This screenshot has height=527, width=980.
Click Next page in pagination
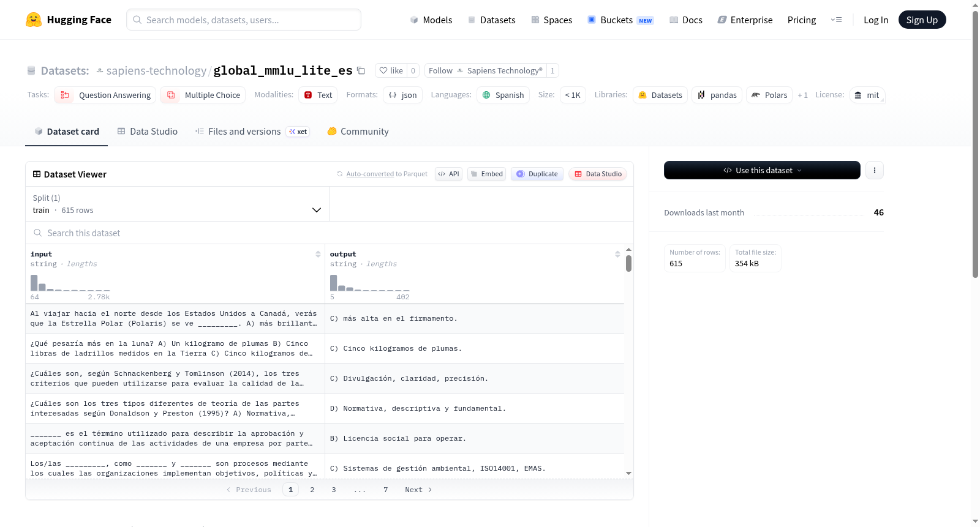pos(418,490)
